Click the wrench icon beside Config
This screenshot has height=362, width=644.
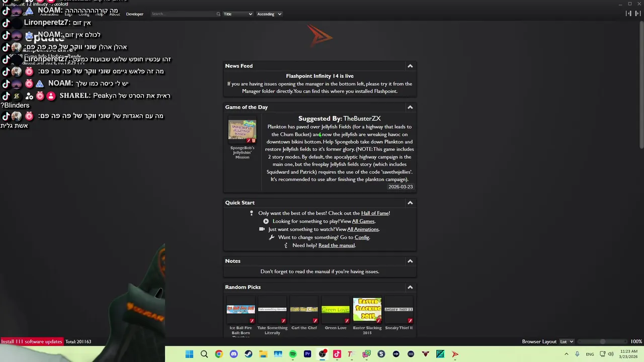[x=272, y=237]
